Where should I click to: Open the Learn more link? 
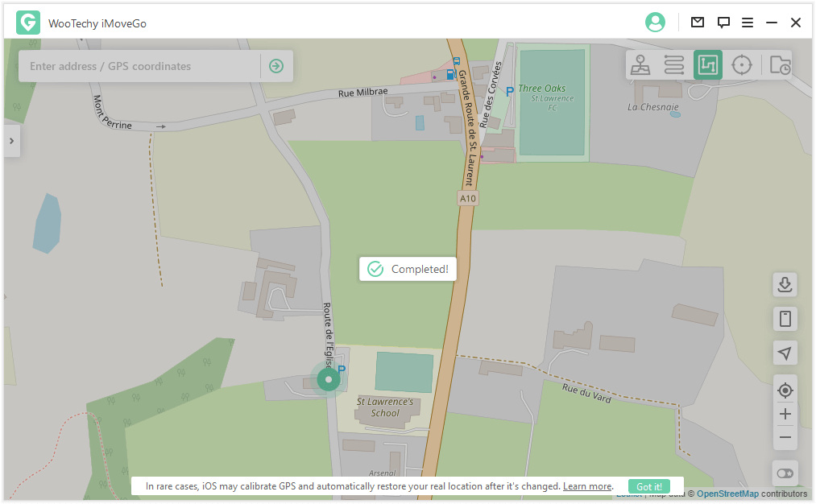tap(587, 486)
